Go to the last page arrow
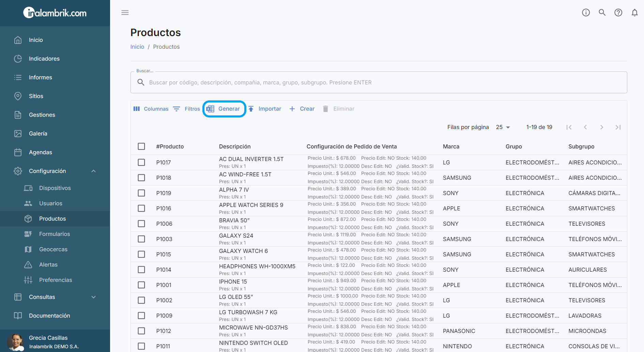 [x=618, y=127]
